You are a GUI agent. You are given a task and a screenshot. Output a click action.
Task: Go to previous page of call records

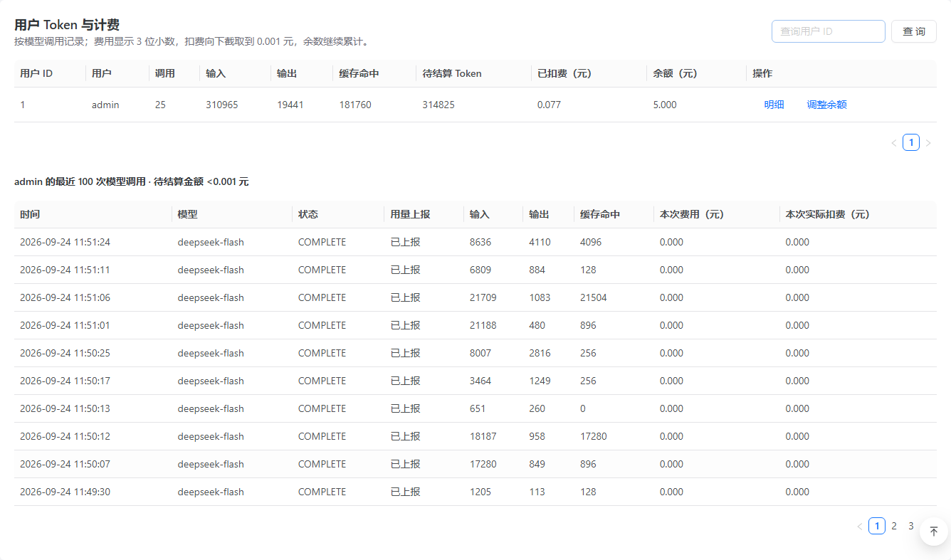860,527
